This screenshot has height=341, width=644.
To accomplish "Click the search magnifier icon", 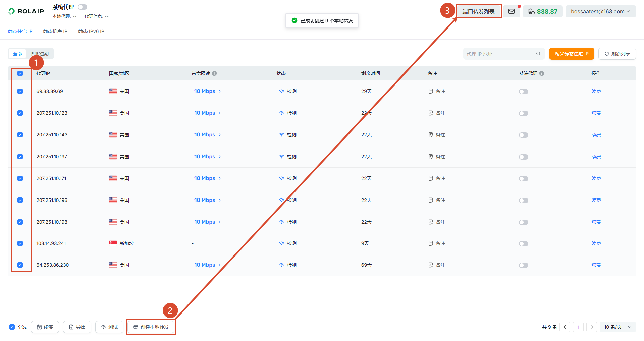I will [x=538, y=54].
